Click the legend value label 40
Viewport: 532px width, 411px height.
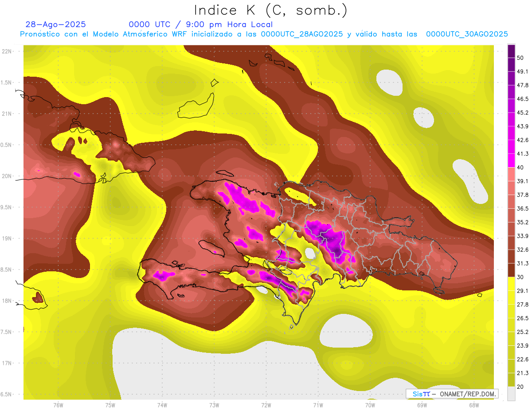click(x=520, y=167)
